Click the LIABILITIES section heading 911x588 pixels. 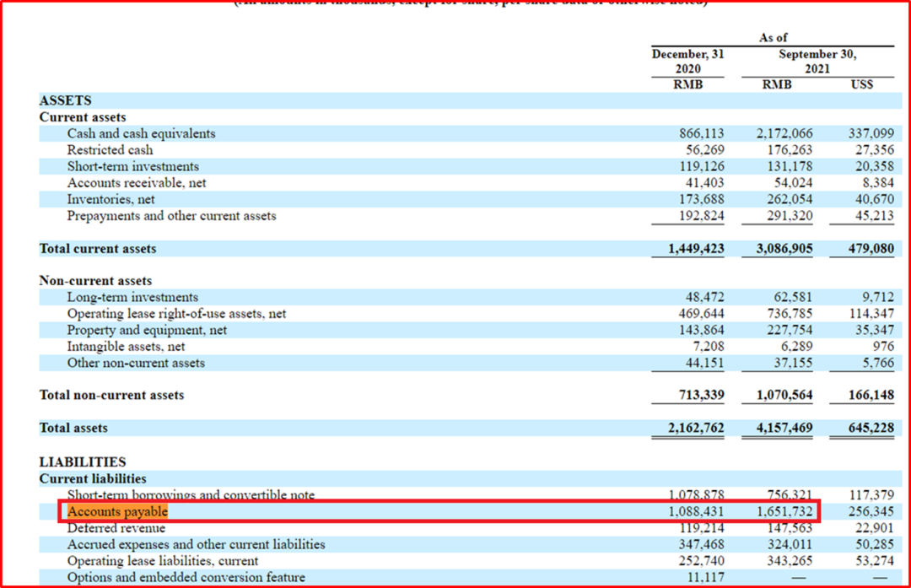[x=83, y=462]
